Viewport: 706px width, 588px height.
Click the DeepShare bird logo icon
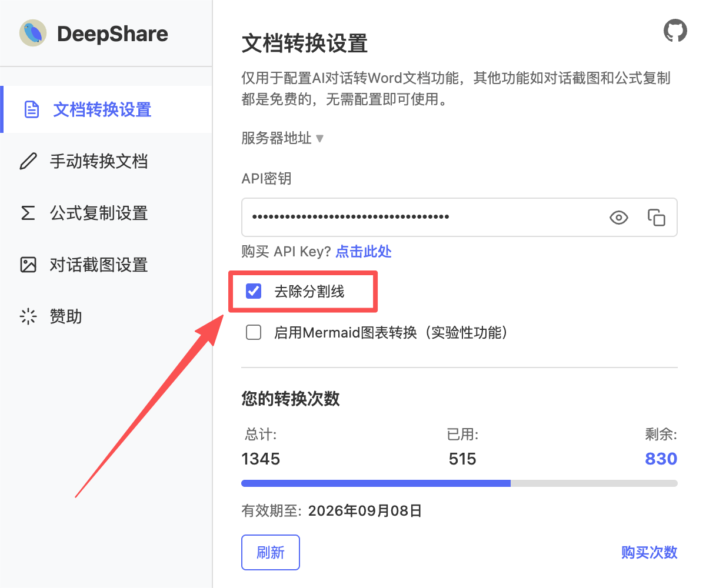click(x=33, y=34)
